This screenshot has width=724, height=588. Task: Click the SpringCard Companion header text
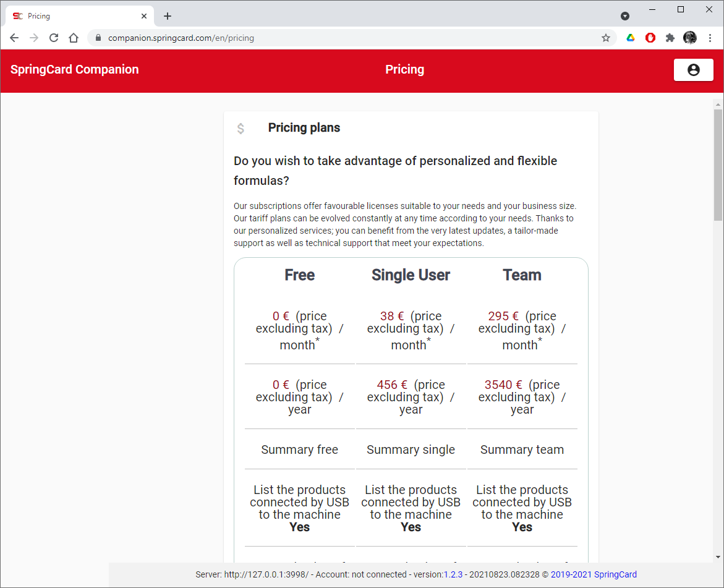pos(74,69)
